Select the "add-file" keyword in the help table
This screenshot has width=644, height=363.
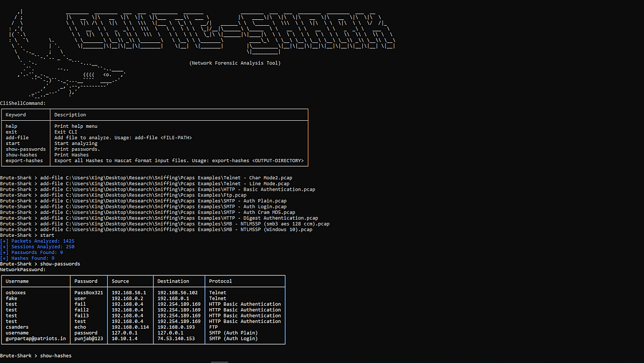click(17, 137)
